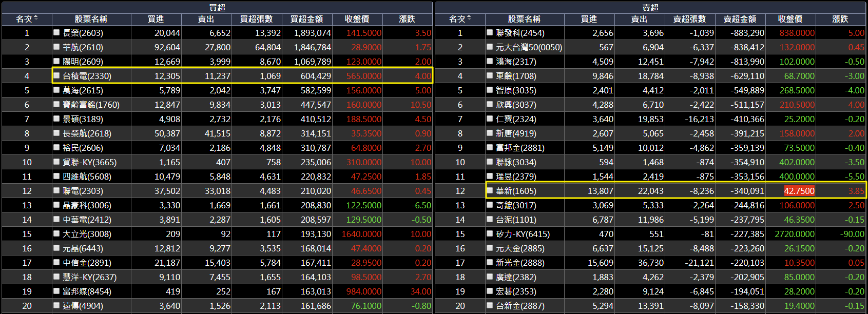The height and width of the screenshot is (314, 868).
Task: Open stock 富邦金(2881)
Action: pos(520,148)
